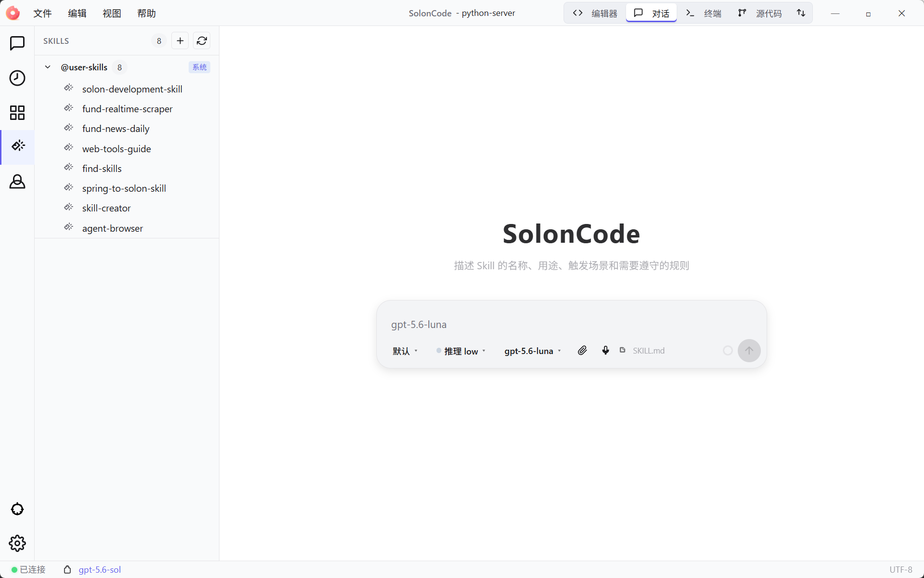Open the gpt-5.6-luna model dropdown
This screenshot has height=578, width=924.
pyautogui.click(x=533, y=351)
